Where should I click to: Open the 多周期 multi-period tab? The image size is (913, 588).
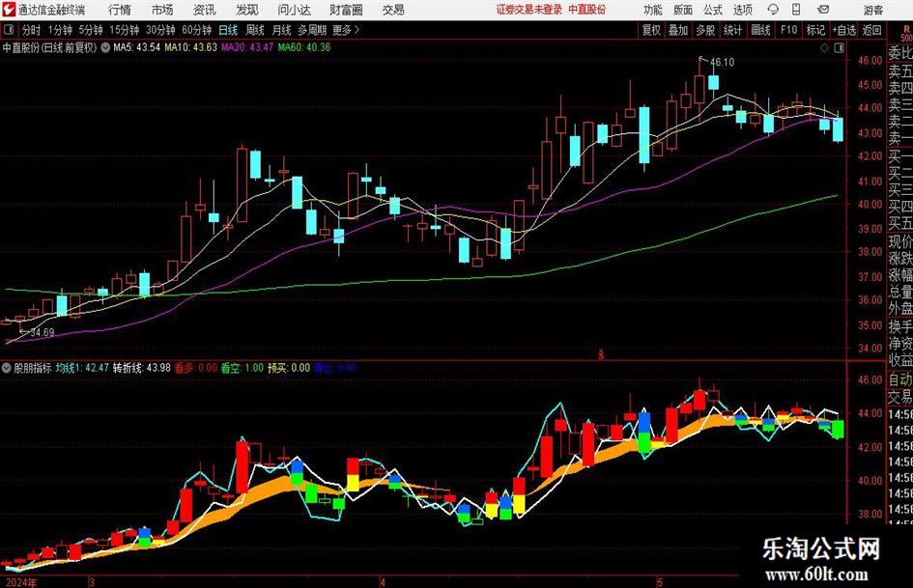tap(312, 30)
